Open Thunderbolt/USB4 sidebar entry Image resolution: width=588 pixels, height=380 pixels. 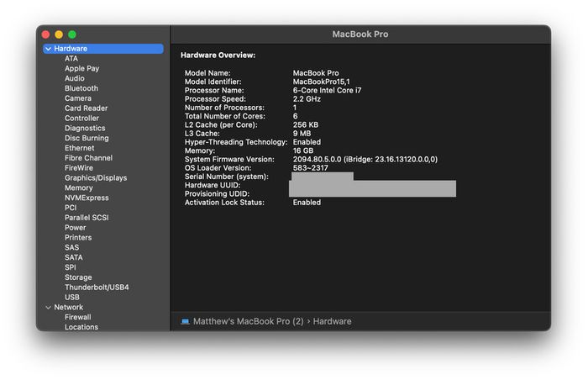[x=97, y=288]
